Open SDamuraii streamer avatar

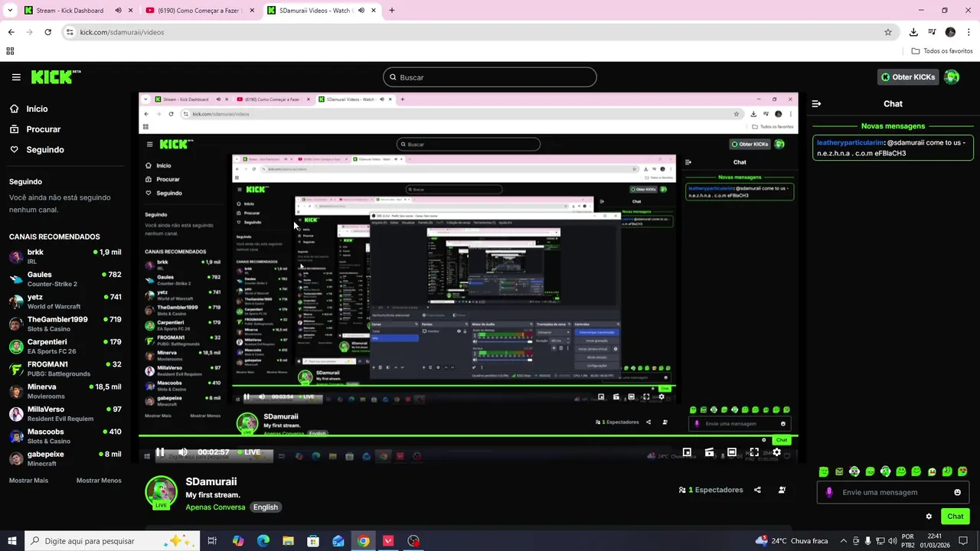[161, 492]
